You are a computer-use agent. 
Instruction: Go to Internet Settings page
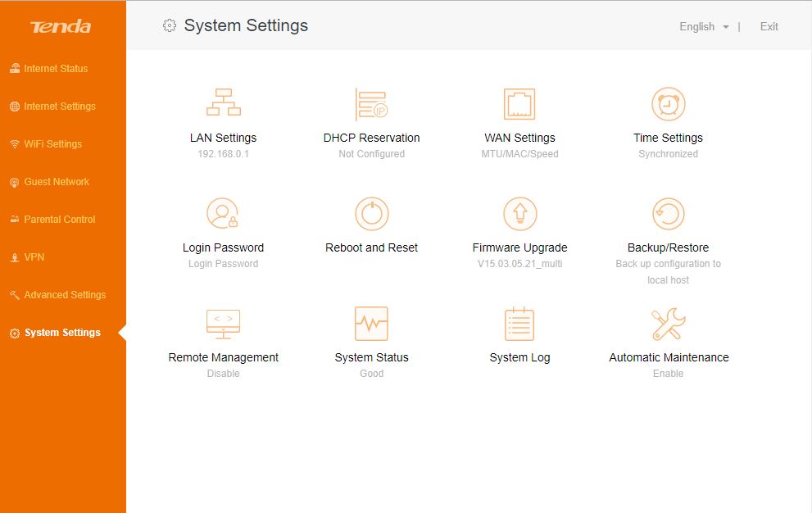click(60, 107)
